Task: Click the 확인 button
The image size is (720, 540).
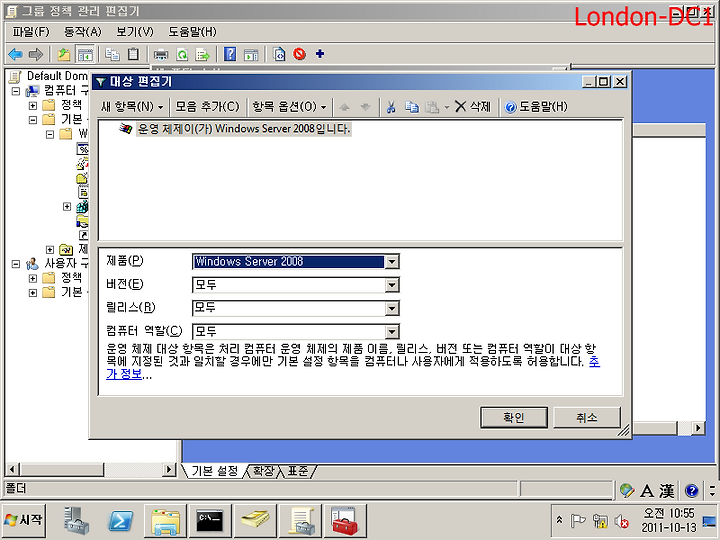Action: click(514, 417)
